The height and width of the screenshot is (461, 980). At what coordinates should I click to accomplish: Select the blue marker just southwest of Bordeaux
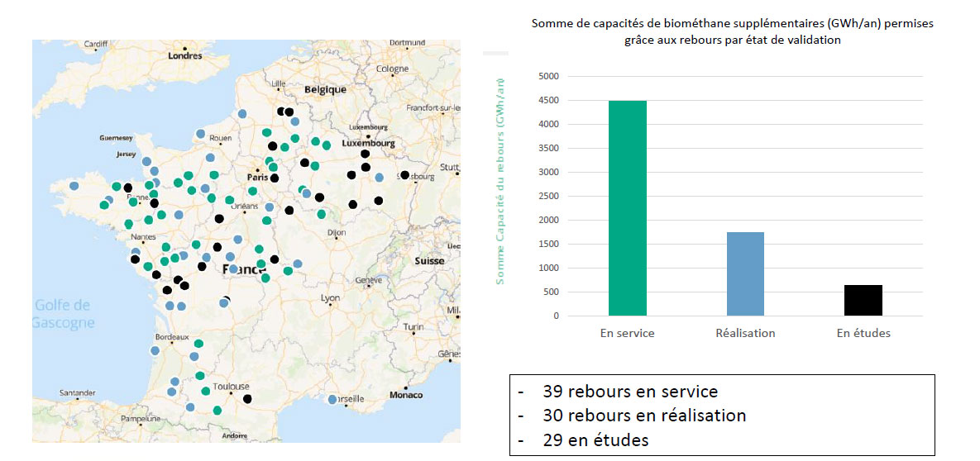coord(155,351)
